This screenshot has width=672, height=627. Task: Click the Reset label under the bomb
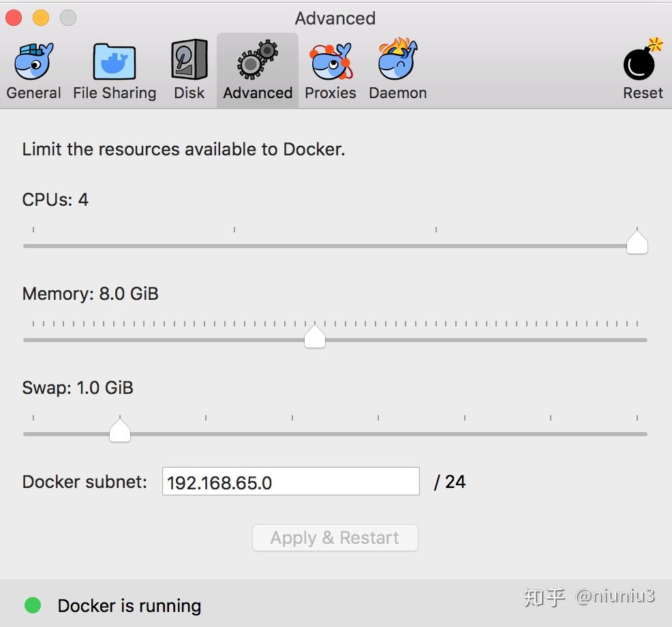pos(641,93)
